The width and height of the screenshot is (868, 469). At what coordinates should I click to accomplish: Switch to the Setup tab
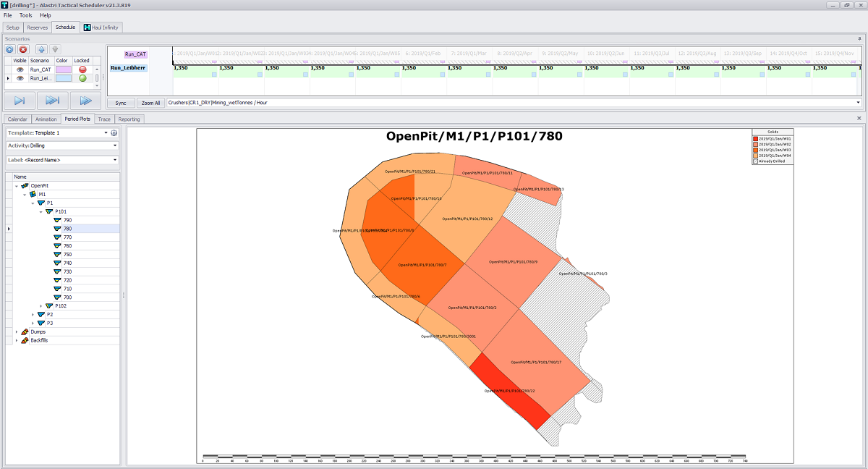[x=13, y=28]
